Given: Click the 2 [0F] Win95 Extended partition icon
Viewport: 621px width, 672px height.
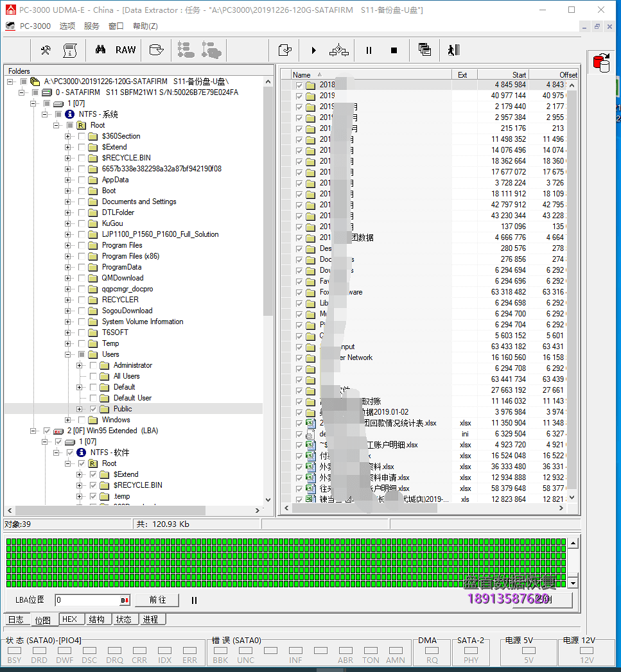Looking at the screenshot, I should [x=58, y=431].
